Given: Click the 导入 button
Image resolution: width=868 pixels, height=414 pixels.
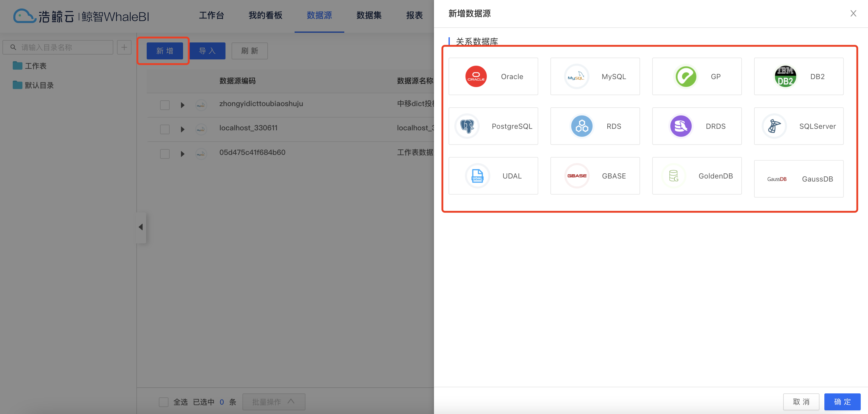Looking at the screenshot, I should tap(207, 51).
